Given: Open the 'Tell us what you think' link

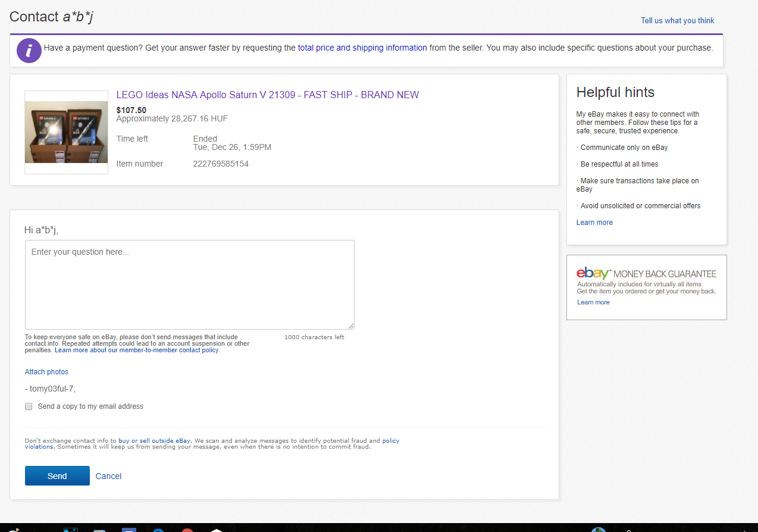Looking at the screenshot, I should (x=677, y=20).
